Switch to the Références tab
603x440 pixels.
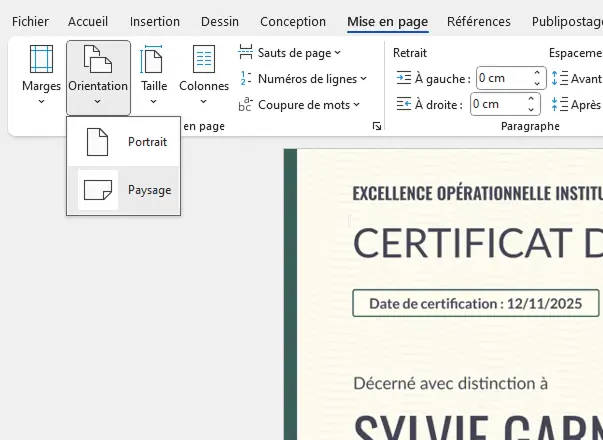point(479,22)
